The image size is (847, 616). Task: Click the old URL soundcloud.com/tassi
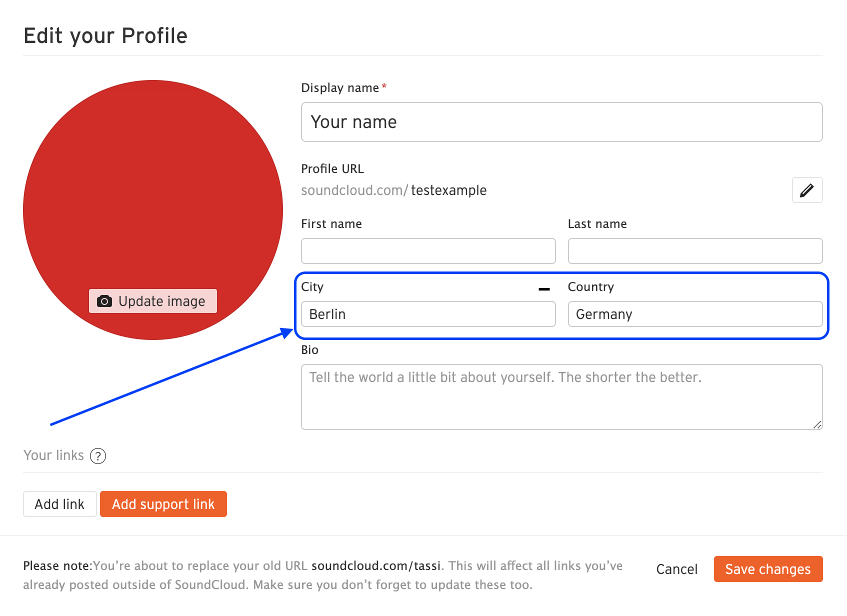376,565
